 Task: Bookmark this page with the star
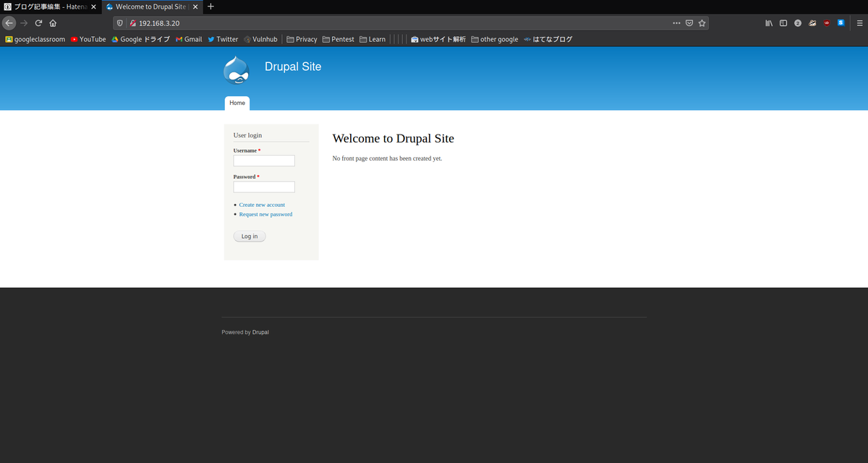tap(702, 22)
